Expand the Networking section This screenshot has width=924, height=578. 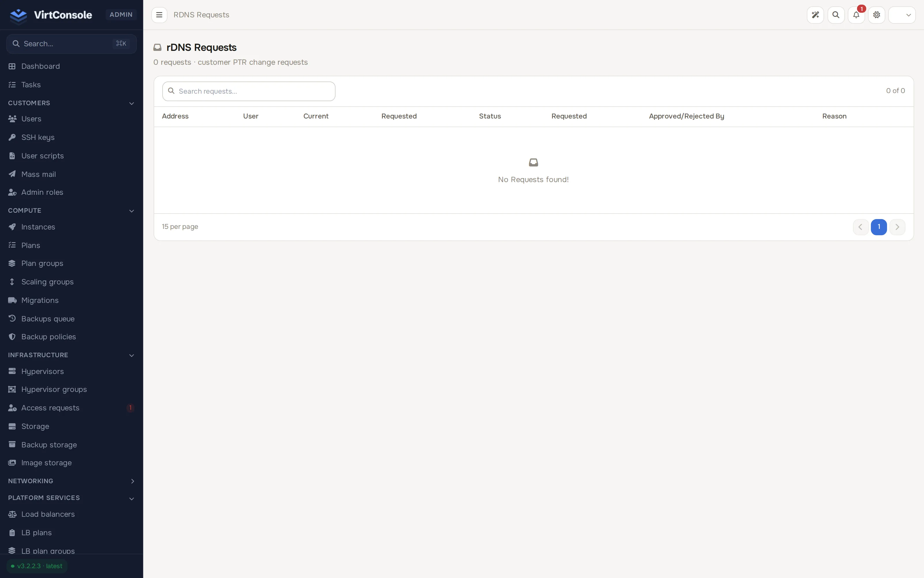pos(71,481)
